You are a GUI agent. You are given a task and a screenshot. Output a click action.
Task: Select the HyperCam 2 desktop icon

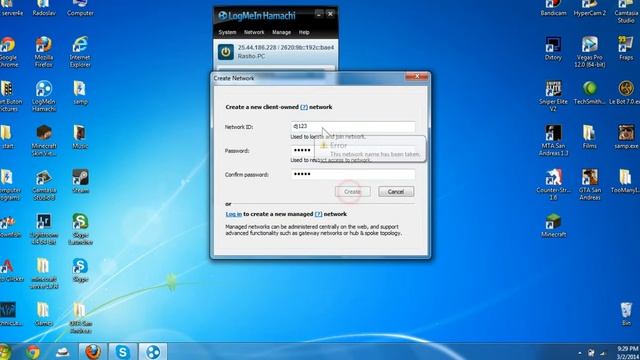point(589,8)
